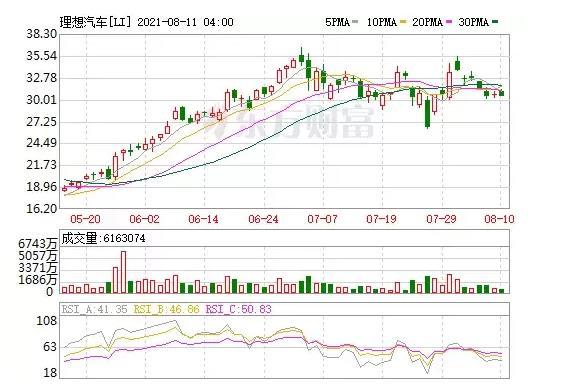Click the tallest volume bar in late May
584x391 pixels.
(x=123, y=272)
